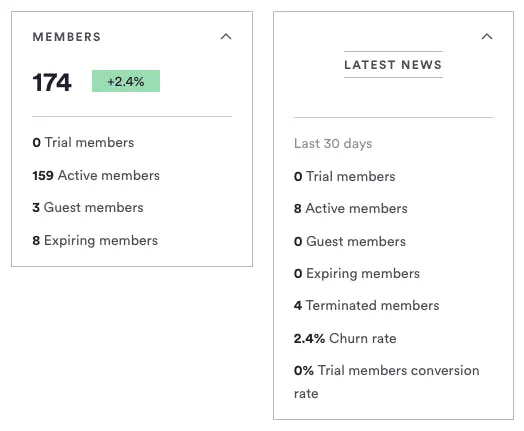Open 0 Guest members in Latest News
The width and height of the screenshot is (524, 431).
[x=350, y=241]
